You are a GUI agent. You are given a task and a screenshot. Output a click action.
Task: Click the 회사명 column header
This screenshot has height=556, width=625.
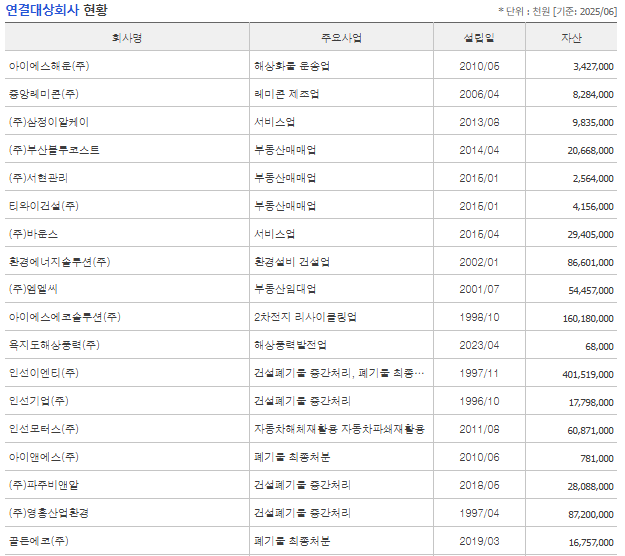[127, 38]
